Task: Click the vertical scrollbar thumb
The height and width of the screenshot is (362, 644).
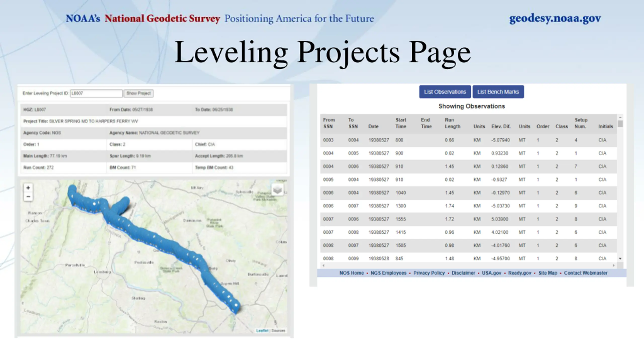Action: pyautogui.click(x=620, y=124)
